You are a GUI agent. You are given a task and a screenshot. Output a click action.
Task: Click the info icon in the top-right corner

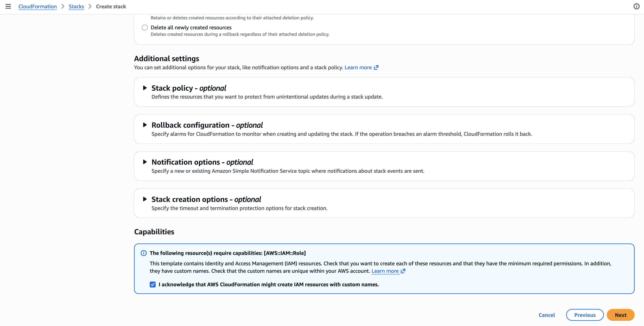click(636, 6)
